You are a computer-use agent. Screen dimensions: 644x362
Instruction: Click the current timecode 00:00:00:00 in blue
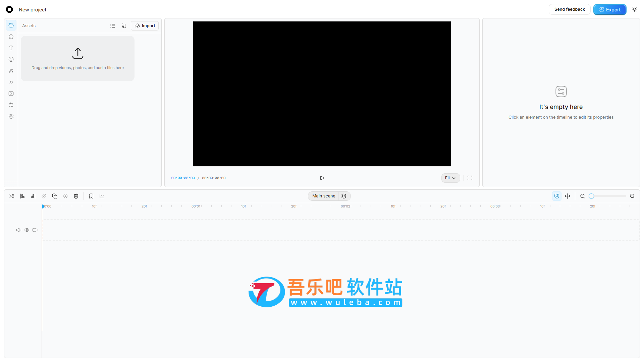183,178
